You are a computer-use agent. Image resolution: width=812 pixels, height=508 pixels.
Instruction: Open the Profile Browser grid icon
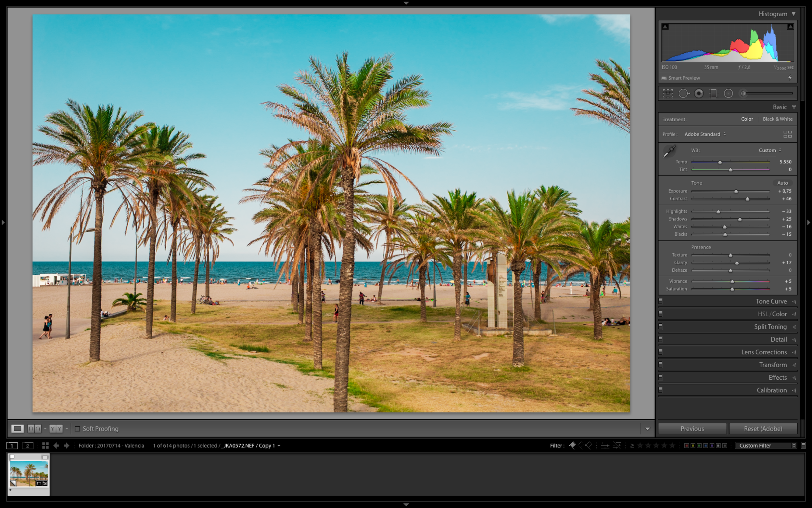[x=787, y=134]
